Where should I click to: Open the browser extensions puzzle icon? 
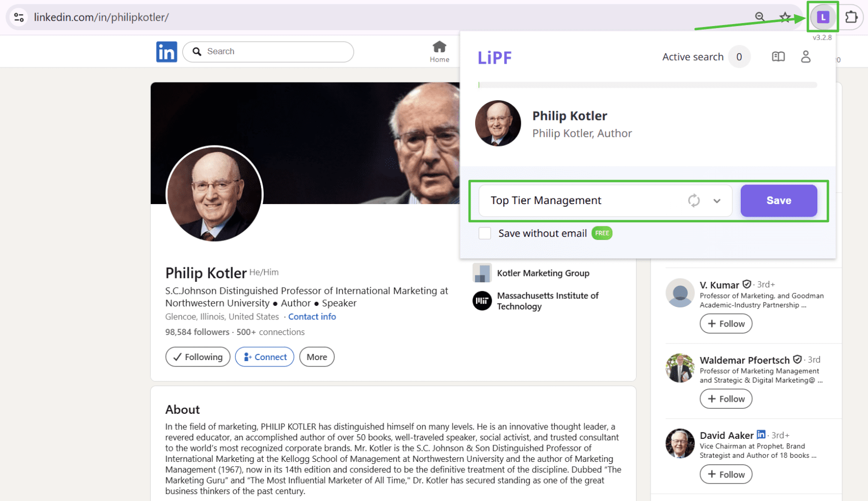(851, 17)
